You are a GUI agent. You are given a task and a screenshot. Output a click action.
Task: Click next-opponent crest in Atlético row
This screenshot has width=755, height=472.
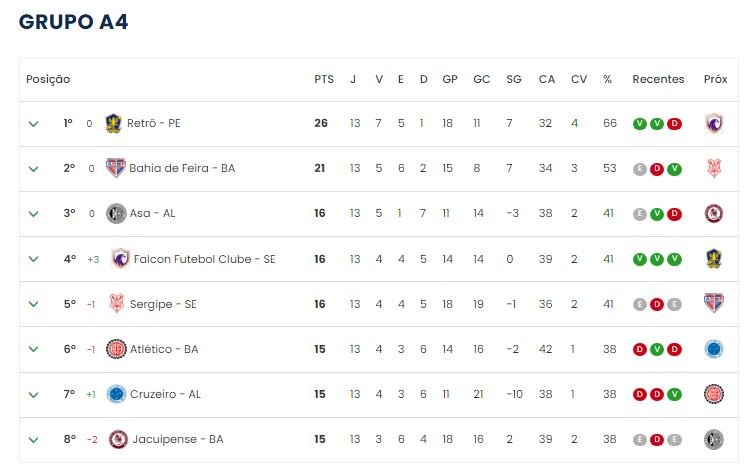point(714,349)
